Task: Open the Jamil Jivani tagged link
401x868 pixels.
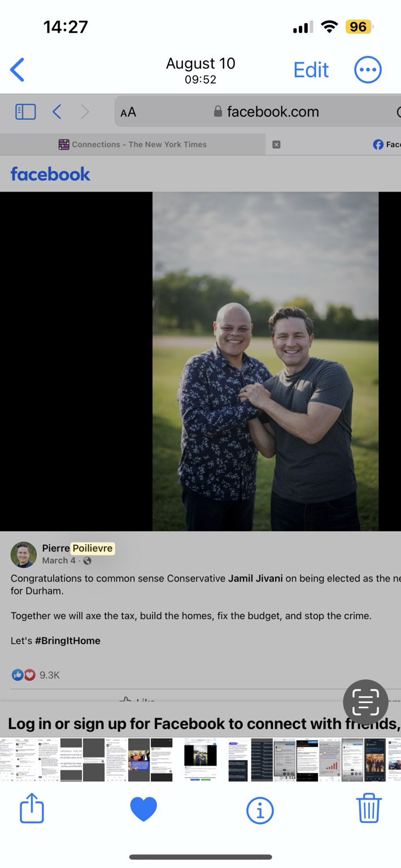Action: coord(255,579)
